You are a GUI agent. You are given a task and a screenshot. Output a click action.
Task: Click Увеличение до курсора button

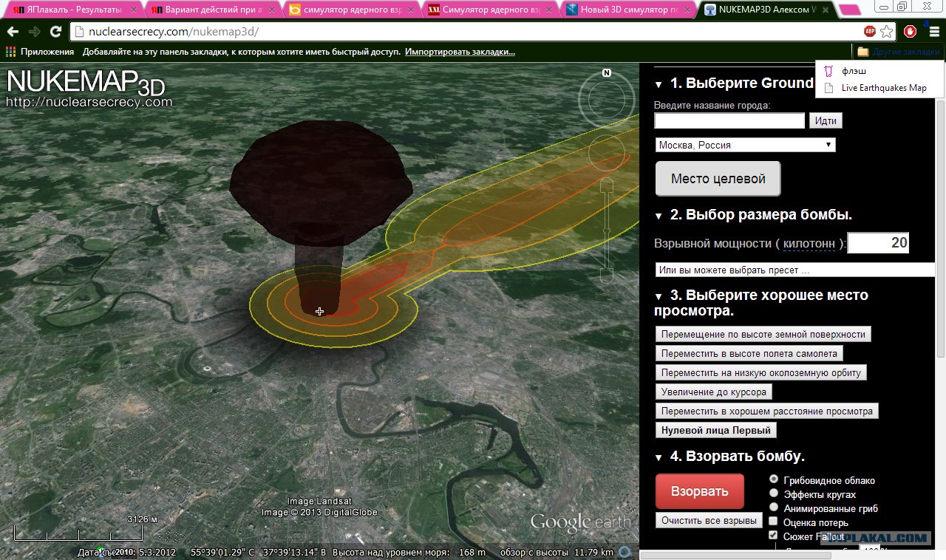tap(714, 392)
